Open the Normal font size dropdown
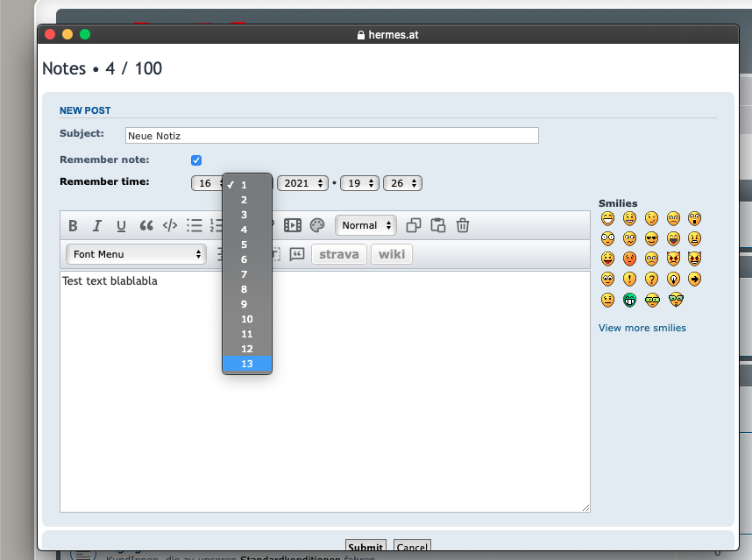 (x=365, y=225)
